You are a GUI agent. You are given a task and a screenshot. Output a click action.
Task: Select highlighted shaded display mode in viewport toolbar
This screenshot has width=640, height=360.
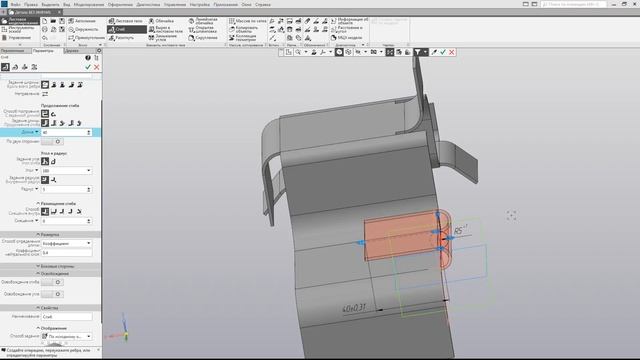[339, 52]
